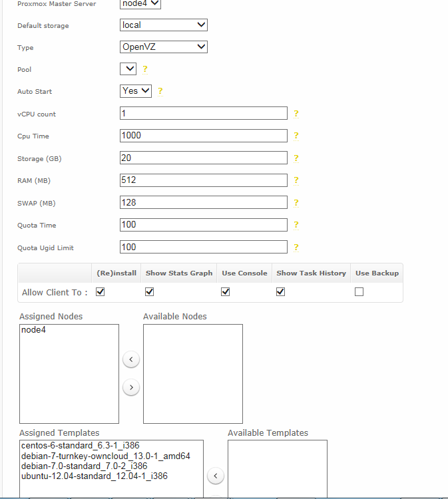Click the Quota Time input field
The image size is (448, 499).
click(204, 225)
